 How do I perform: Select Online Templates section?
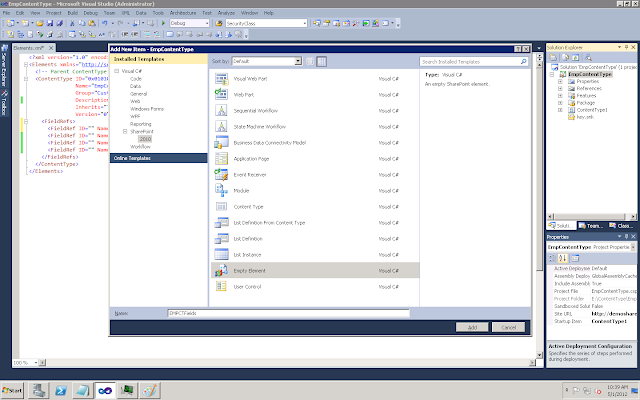pos(158,158)
